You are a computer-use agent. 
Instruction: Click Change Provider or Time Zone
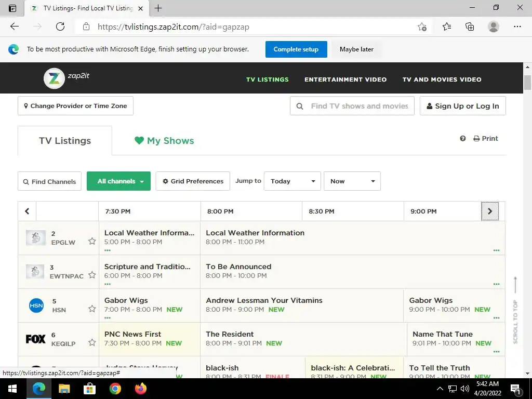(x=75, y=106)
